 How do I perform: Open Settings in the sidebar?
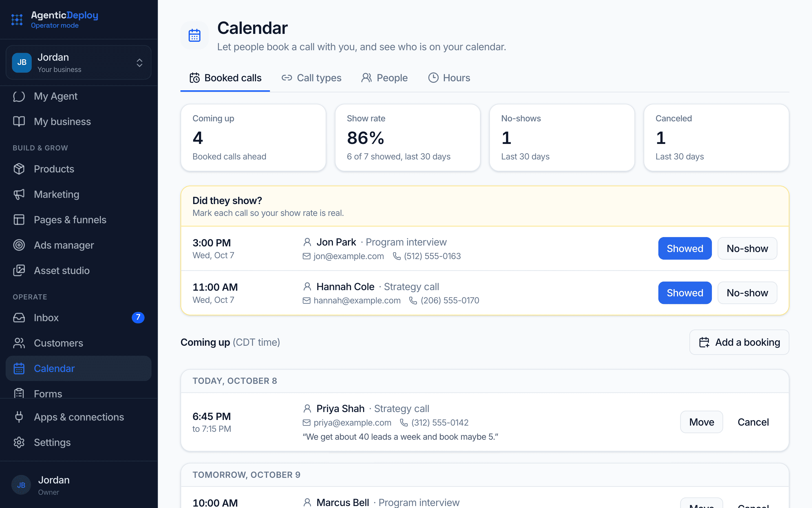coord(78,443)
